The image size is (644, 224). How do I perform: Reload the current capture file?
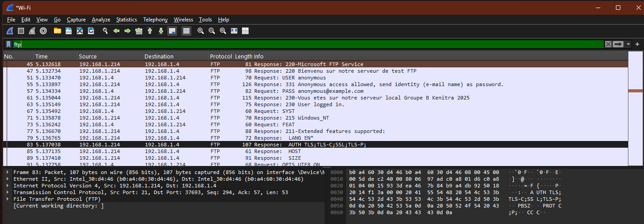click(x=91, y=31)
